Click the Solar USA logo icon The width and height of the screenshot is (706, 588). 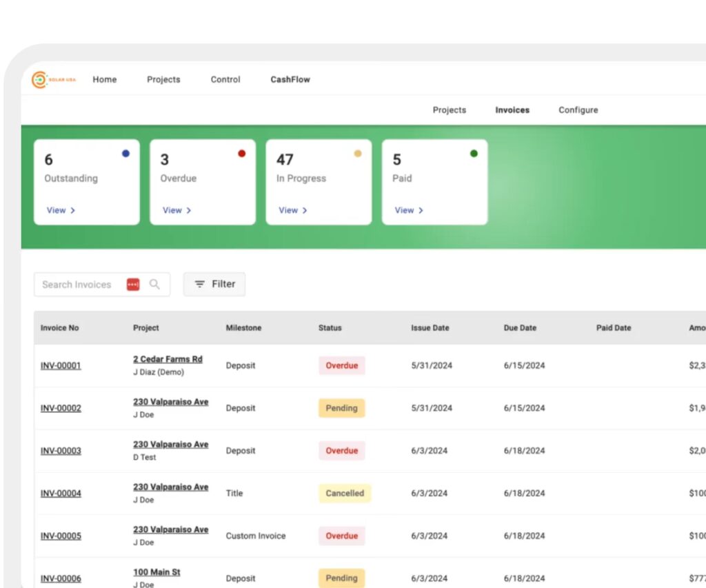pos(40,80)
